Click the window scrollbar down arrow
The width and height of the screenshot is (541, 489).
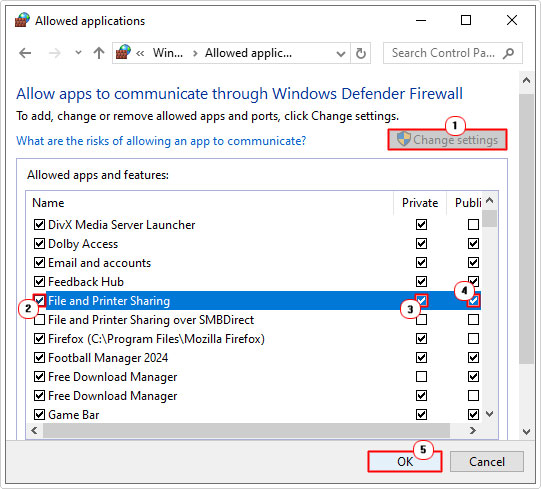(526, 432)
